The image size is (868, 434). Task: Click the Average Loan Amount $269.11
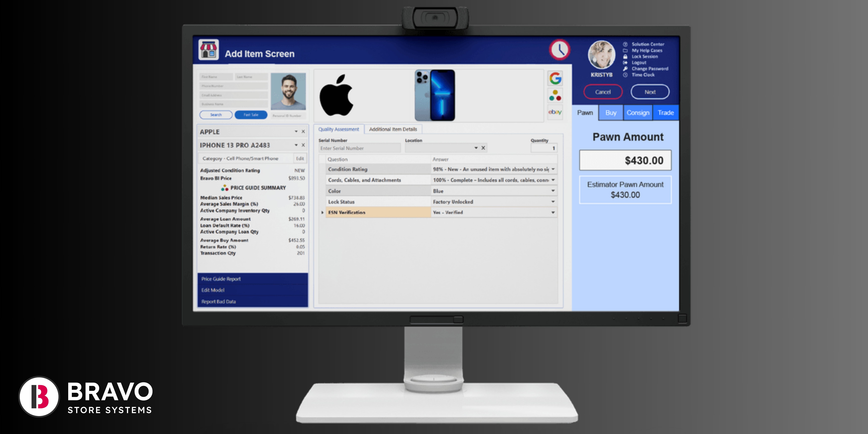tap(296, 219)
